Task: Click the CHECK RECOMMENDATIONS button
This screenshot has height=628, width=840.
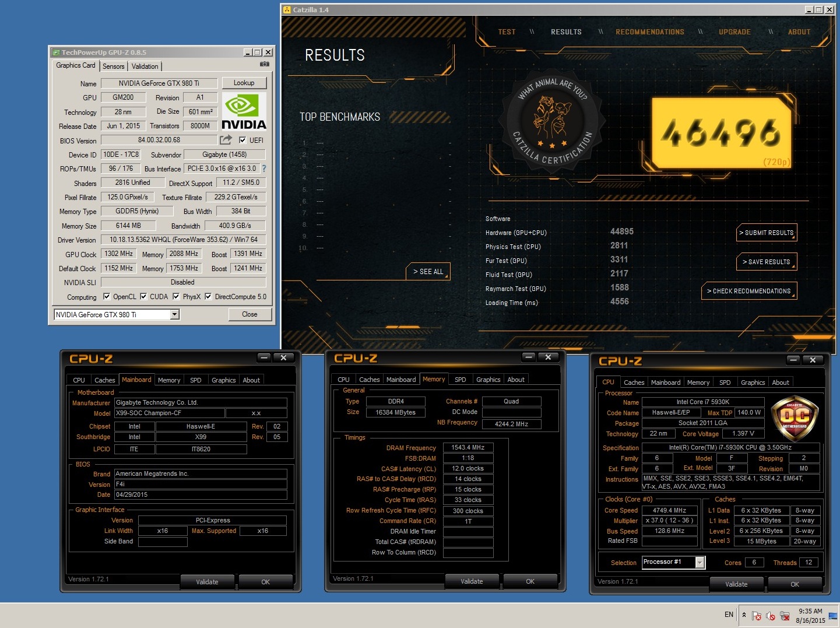Action: pyautogui.click(x=749, y=291)
